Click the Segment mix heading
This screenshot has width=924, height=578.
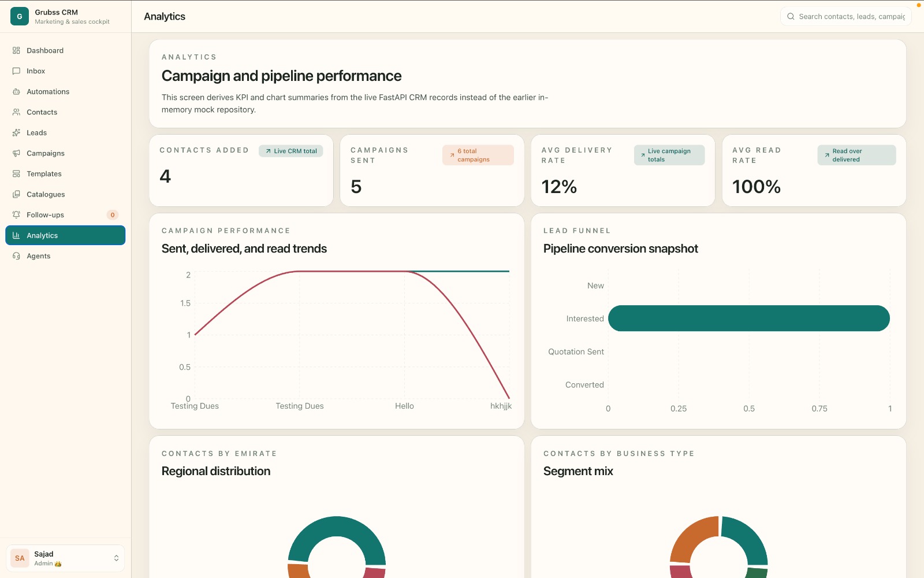578,471
